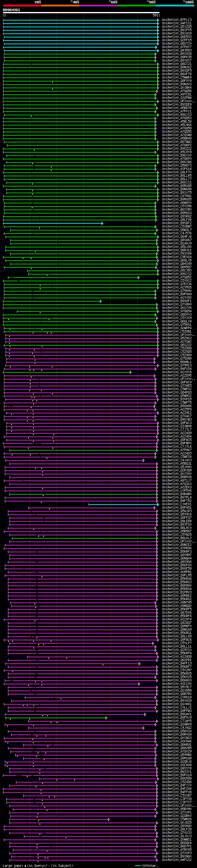Select the UniRef100_A0MPB1 hit label
This screenshot has height=868, width=197.
177,572
